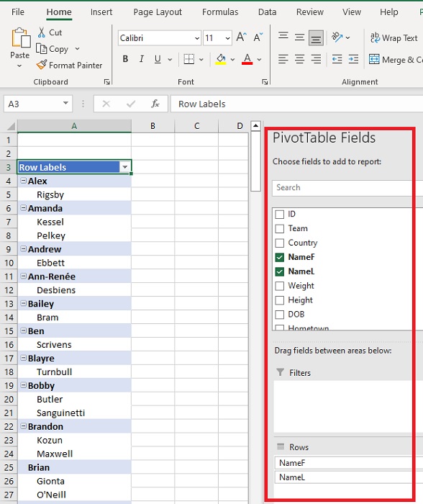The width and height of the screenshot is (423, 504).
Task: Collapse the Alex group
Action: tap(24, 181)
